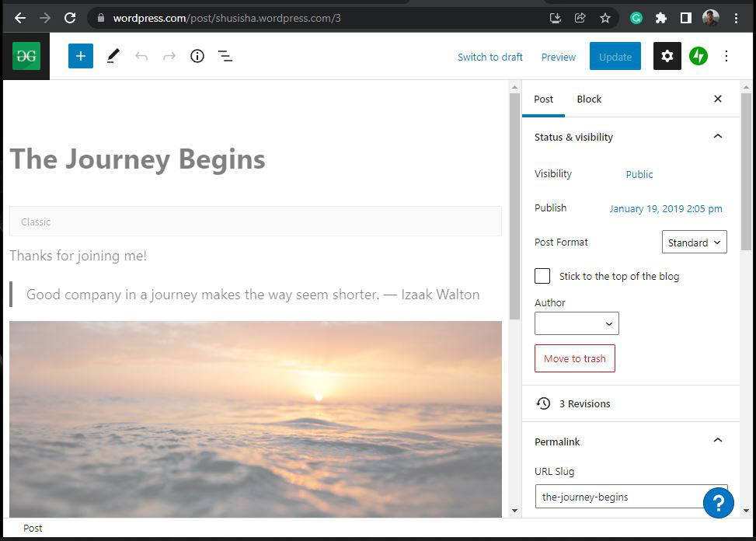
Task: Reload the page with the refresh icon
Action: [70, 19]
